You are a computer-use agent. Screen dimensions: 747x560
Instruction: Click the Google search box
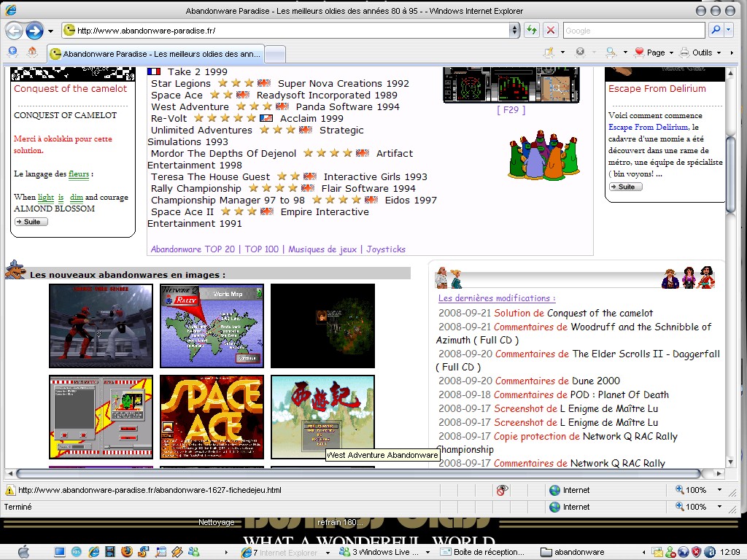click(x=634, y=31)
